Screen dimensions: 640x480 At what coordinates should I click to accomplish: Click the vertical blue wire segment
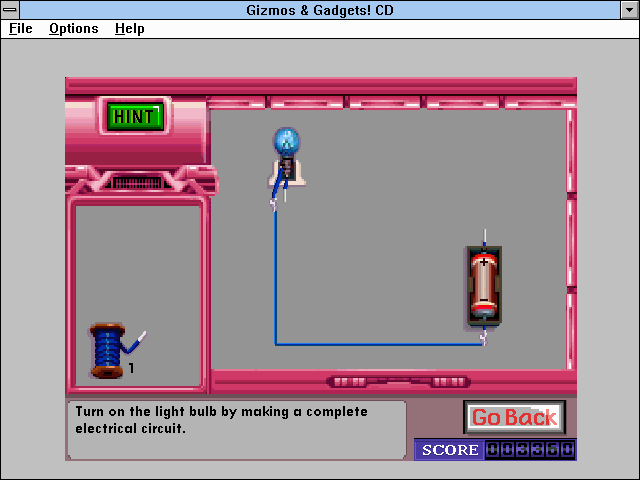click(276, 278)
